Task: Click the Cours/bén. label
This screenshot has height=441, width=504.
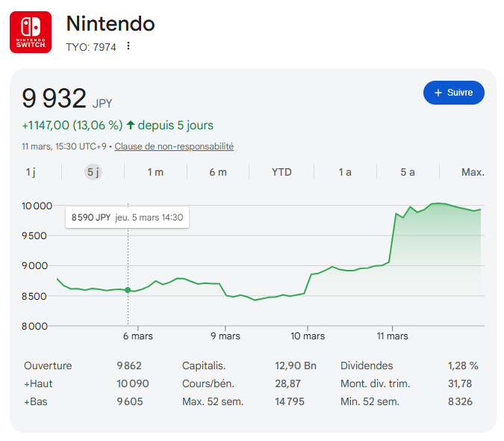Action: pos(208,383)
